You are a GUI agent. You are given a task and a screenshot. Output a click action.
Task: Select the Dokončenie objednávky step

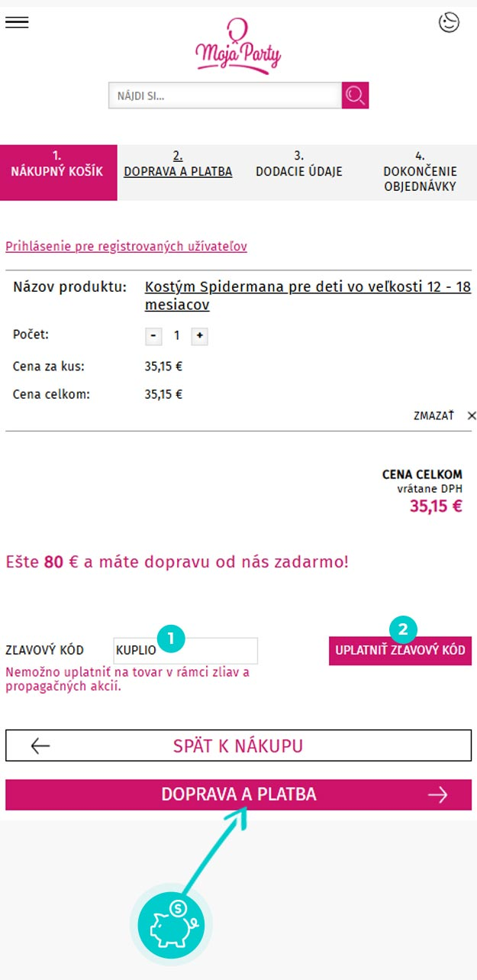pyautogui.click(x=420, y=172)
